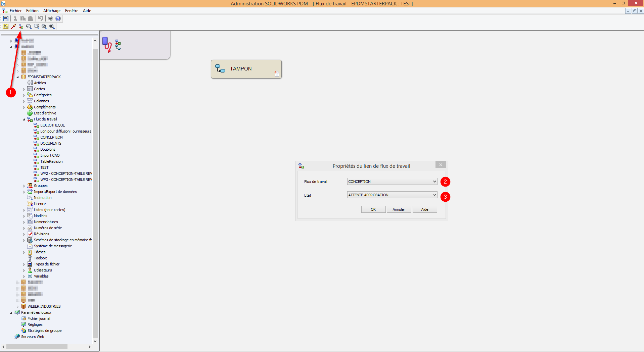Click the tree panel horizontal scrollbar
The height and width of the screenshot is (352, 644).
(x=37, y=347)
